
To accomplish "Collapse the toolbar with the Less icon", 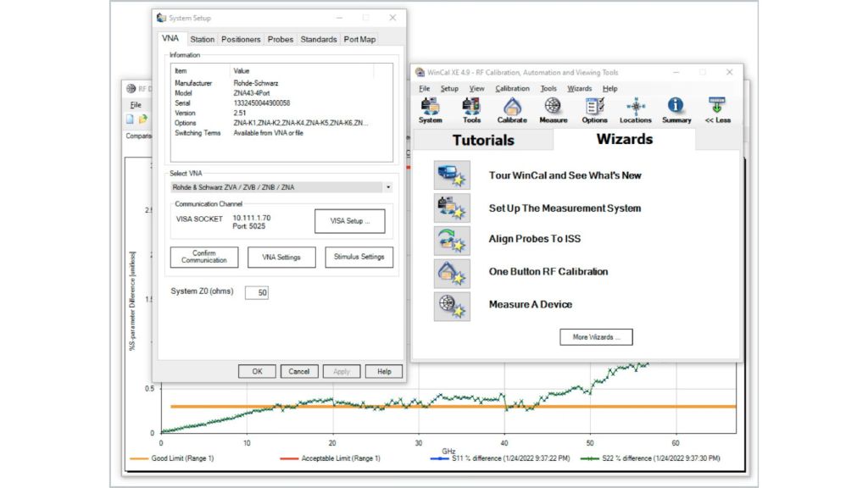I will point(717,108).
